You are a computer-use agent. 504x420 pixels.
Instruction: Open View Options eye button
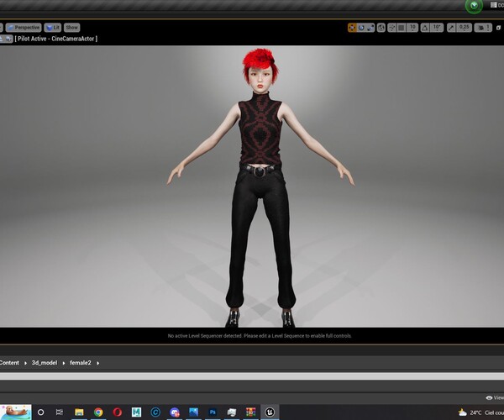[x=495, y=398]
